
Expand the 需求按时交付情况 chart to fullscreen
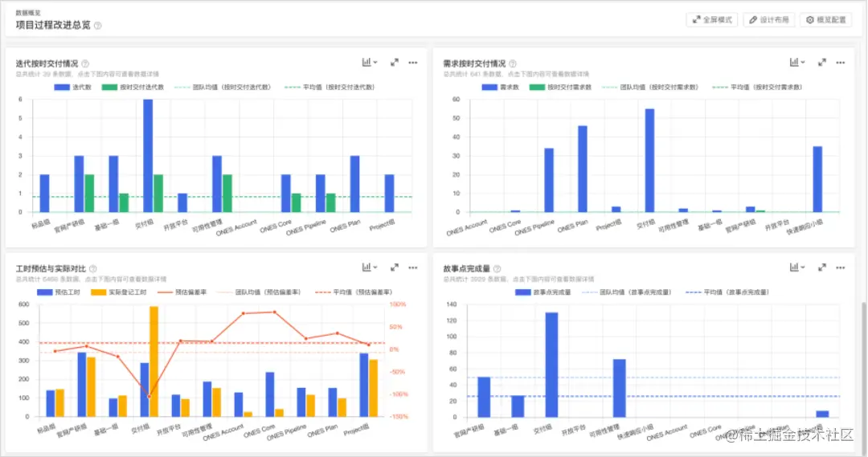pyautogui.click(x=822, y=63)
